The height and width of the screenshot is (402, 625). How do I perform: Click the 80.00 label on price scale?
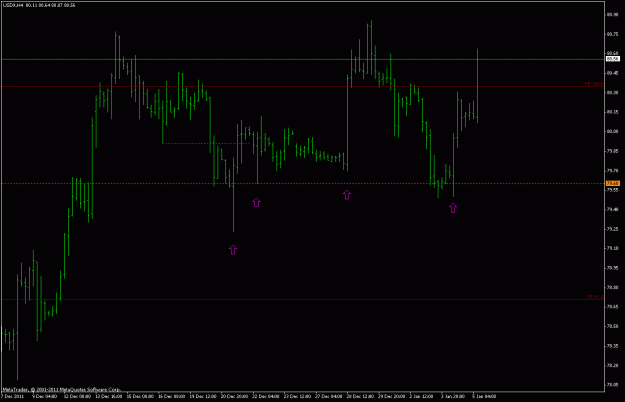pyautogui.click(x=612, y=131)
